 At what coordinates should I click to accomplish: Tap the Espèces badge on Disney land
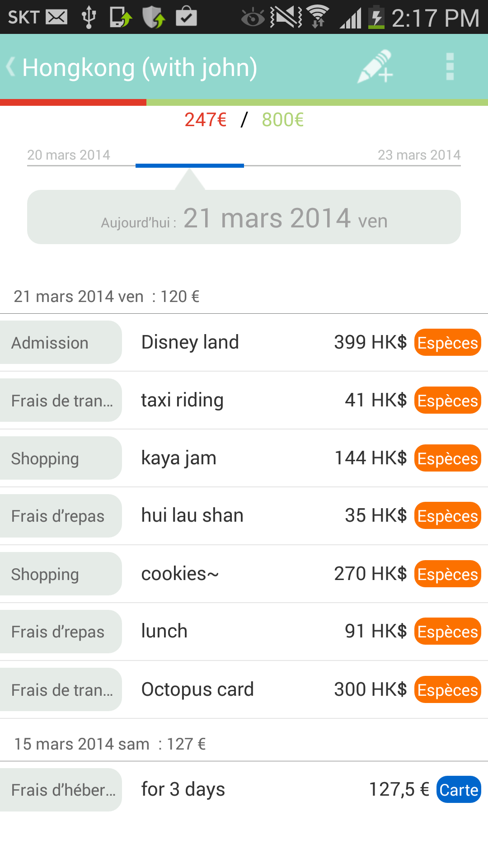pyautogui.click(x=447, y=343)
